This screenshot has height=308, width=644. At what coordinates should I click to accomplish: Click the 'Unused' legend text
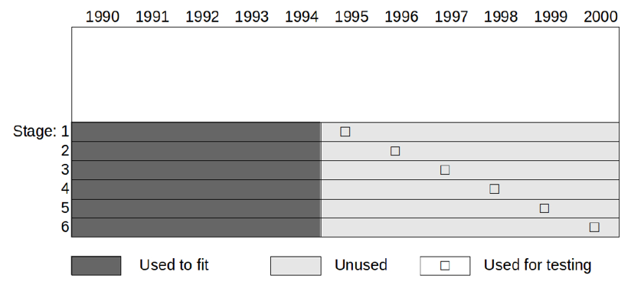pos(361,265)
